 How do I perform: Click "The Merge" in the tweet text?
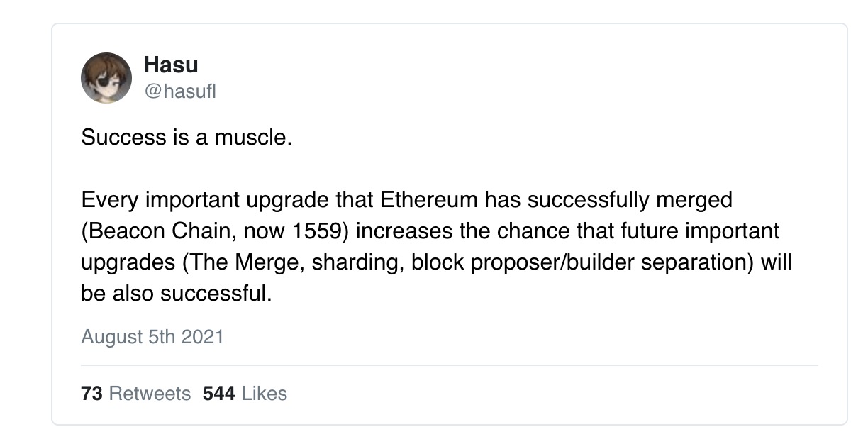coord(243,262)
